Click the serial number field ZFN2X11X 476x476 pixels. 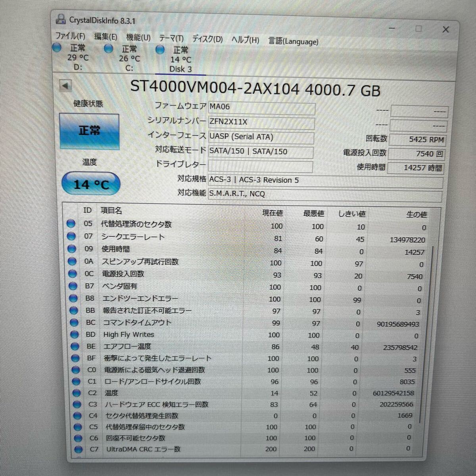click(x=261, y=123)
